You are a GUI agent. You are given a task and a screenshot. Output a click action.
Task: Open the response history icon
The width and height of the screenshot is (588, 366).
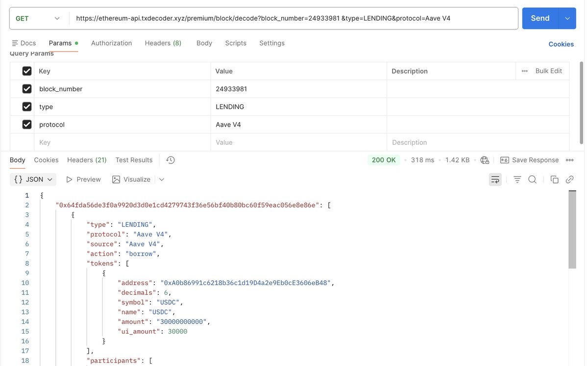[171, 160]
